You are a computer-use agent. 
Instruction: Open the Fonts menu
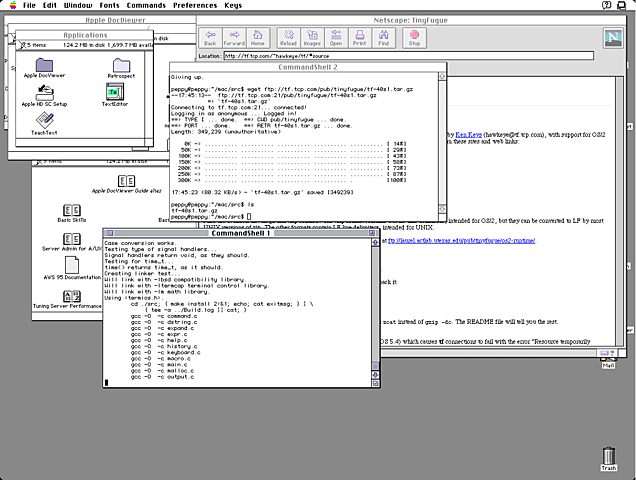tap(110, 5)
